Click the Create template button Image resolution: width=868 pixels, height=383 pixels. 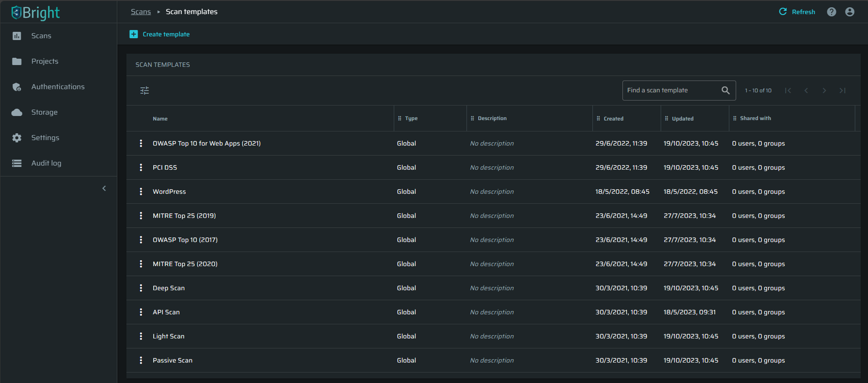click(160, 34)
